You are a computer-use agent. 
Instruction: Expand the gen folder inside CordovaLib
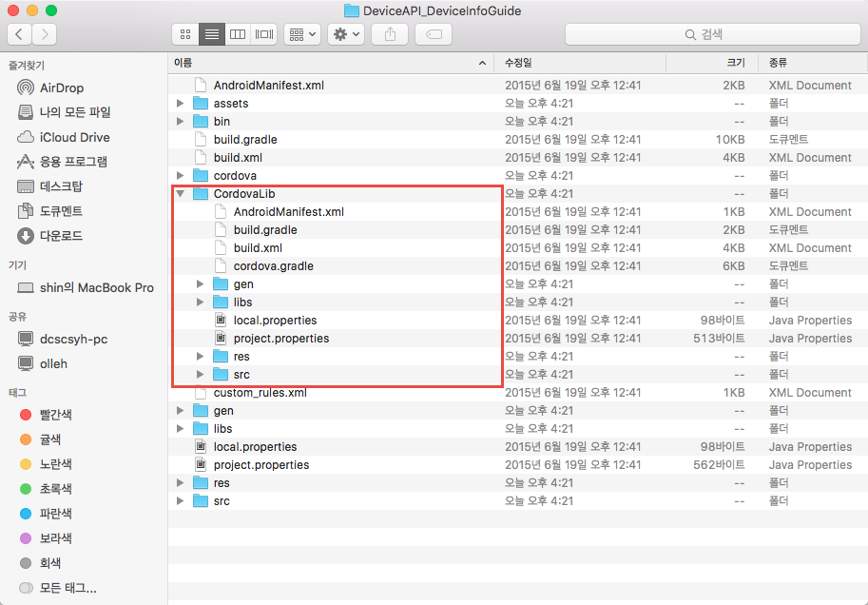(201, 284)
